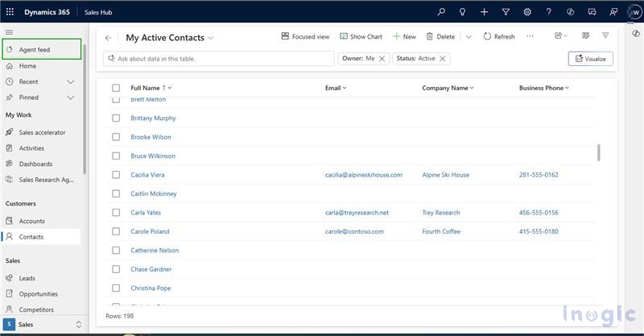Image resolution: width=644 pixels, height=336 pixels.
Task: Open the Sales area switcher
Action: 43,325
